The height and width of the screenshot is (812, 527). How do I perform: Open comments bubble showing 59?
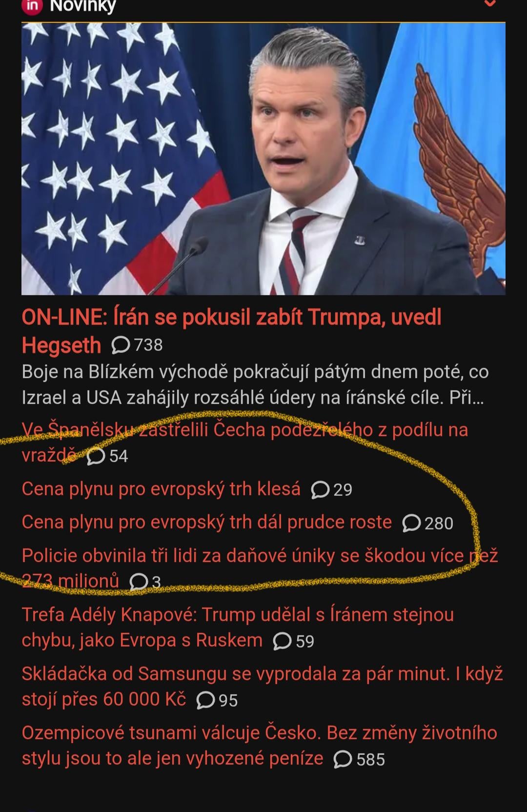(x=293, y=641)
